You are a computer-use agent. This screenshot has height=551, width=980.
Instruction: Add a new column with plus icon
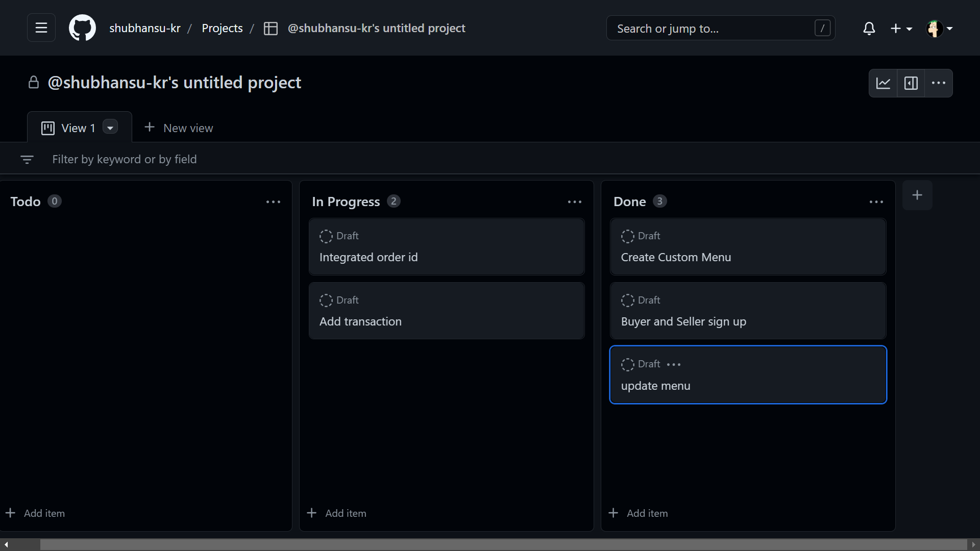pyautogui.click(x=917, y=195)
